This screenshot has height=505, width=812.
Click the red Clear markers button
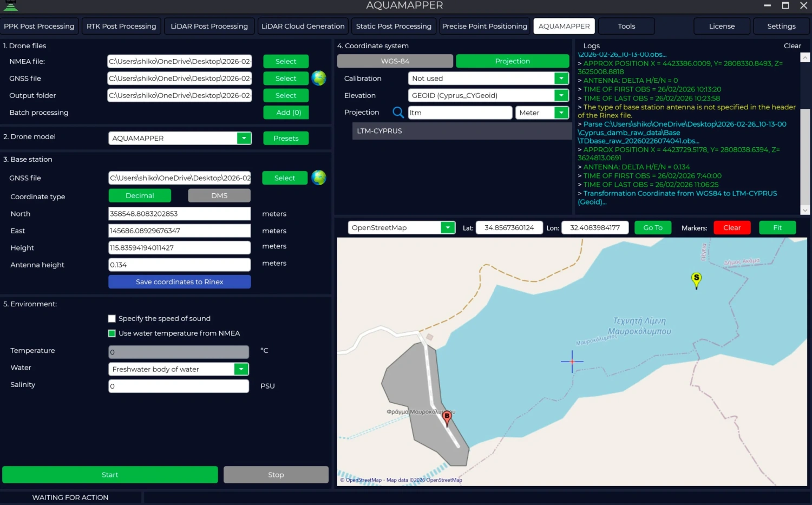pos(732,228)
